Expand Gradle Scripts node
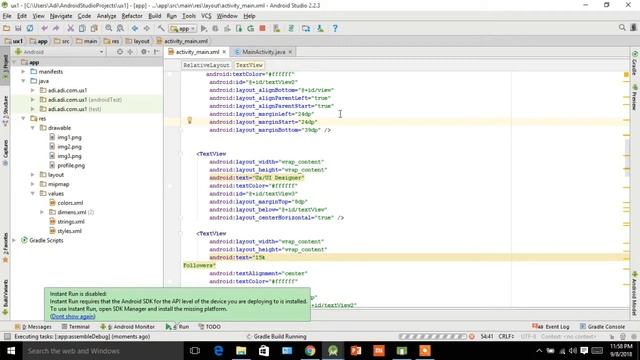Screen dimensions: 640x360 tap(14, 240)
